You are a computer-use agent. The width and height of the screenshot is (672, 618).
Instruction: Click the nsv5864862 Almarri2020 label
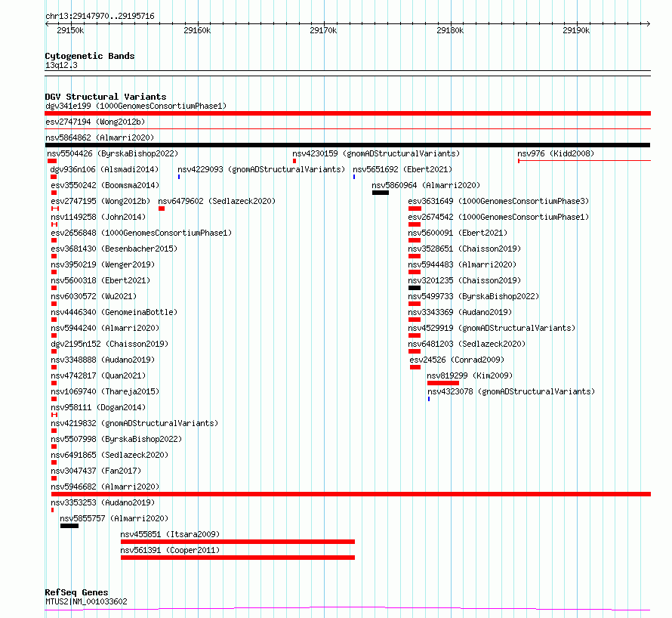[100, 138]
